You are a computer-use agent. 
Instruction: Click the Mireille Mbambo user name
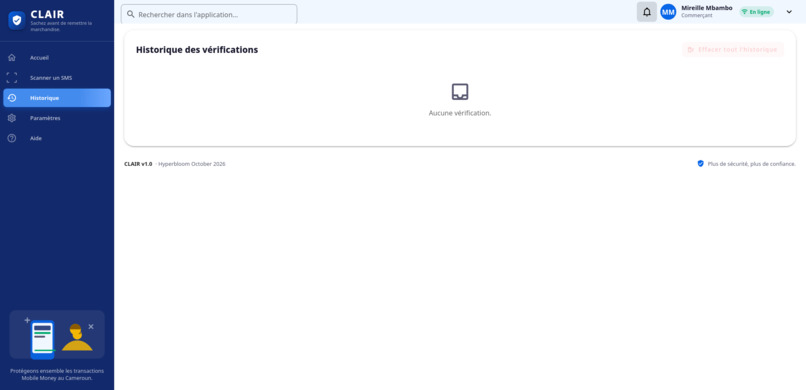click(x=707, y=8)
